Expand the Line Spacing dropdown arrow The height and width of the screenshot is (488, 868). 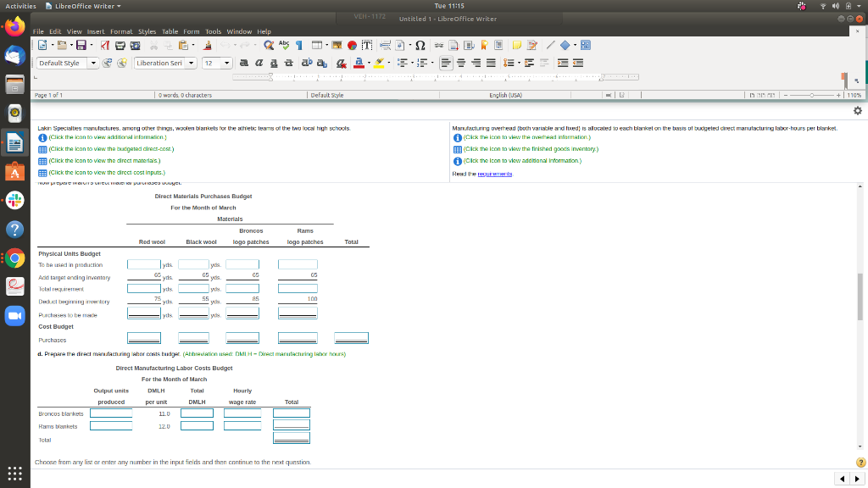519,63
